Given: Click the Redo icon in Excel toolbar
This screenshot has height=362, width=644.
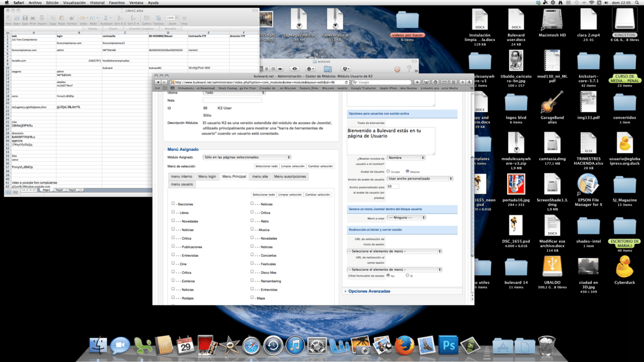Looking at the screenshot, I should (93, 19).
